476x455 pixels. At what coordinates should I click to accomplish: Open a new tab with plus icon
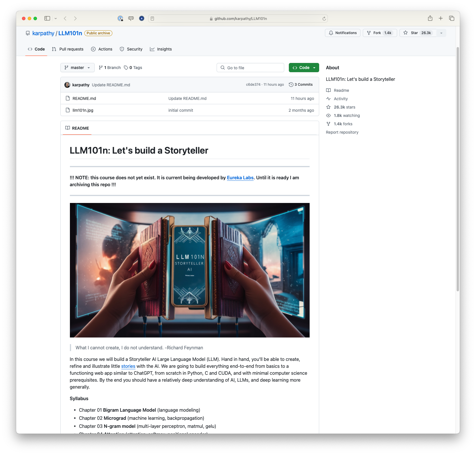coord(440,18)
